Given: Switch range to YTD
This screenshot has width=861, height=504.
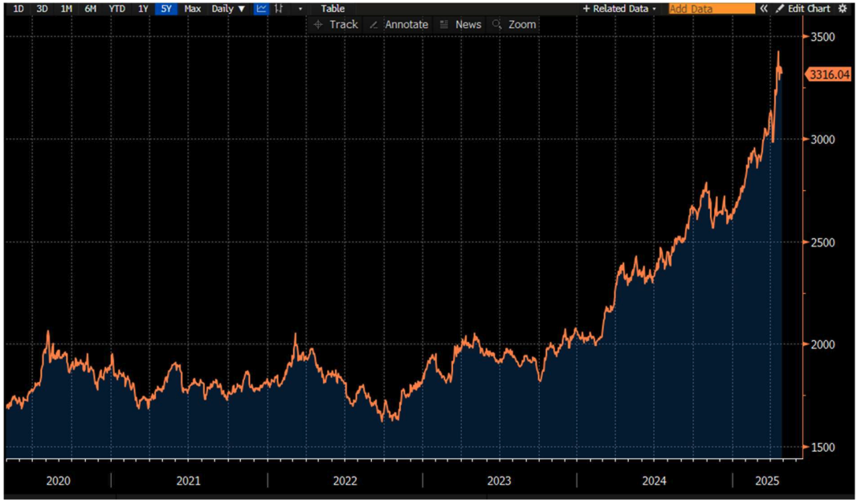Looking at the screenshot, I should pos(117,9).
